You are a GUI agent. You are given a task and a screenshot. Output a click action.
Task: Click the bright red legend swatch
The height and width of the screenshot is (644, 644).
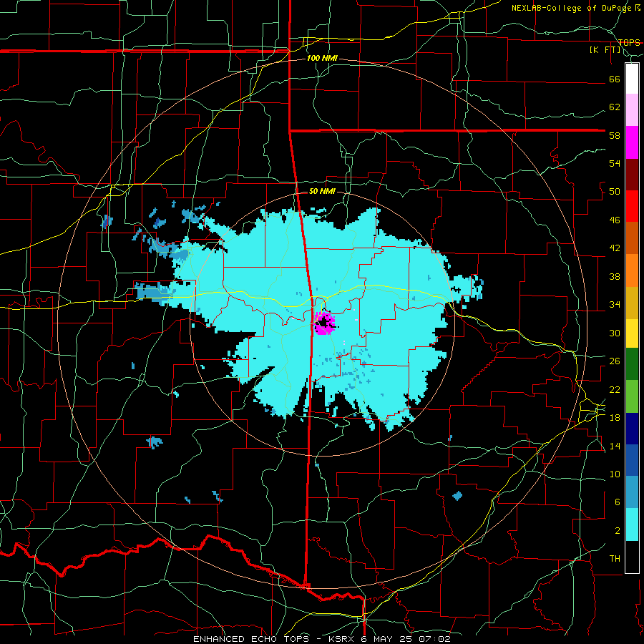pyautogui.click(x=632, y=206)
